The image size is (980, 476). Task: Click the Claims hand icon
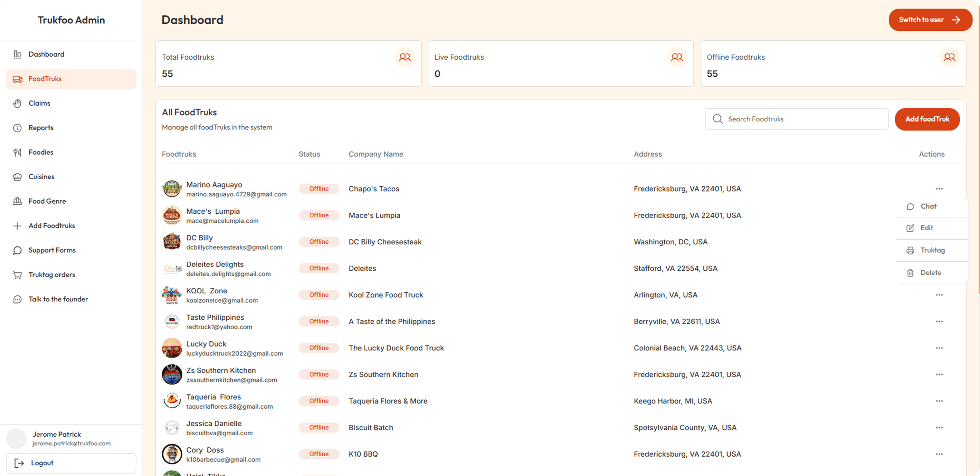tap(18, 104)
